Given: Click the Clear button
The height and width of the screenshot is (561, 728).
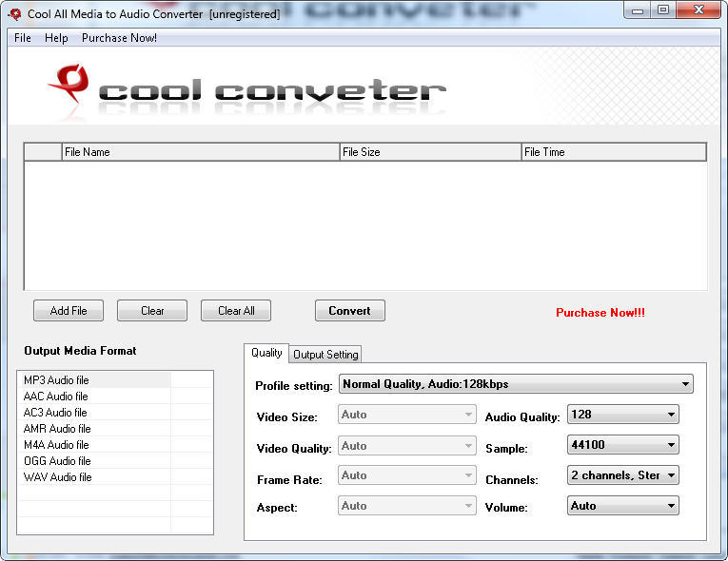Looking at the screenshot, I should (152, 310).
